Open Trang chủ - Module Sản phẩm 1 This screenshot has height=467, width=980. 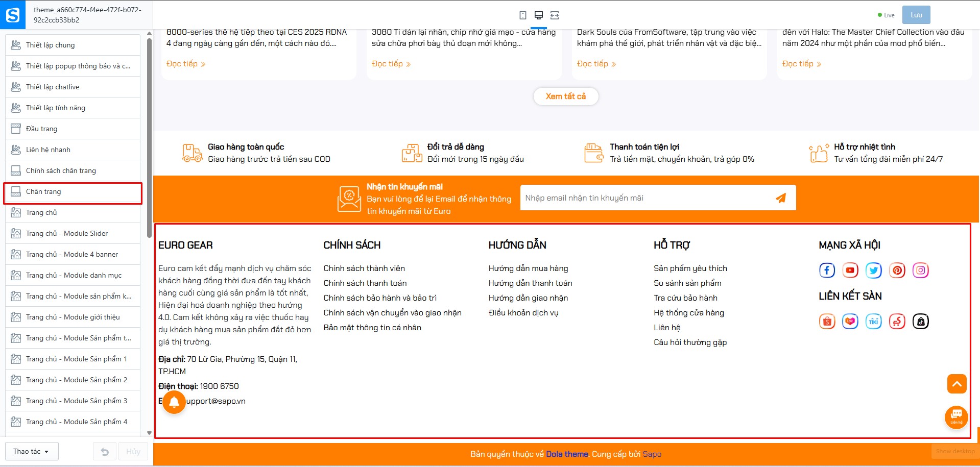tap(73, 359)
